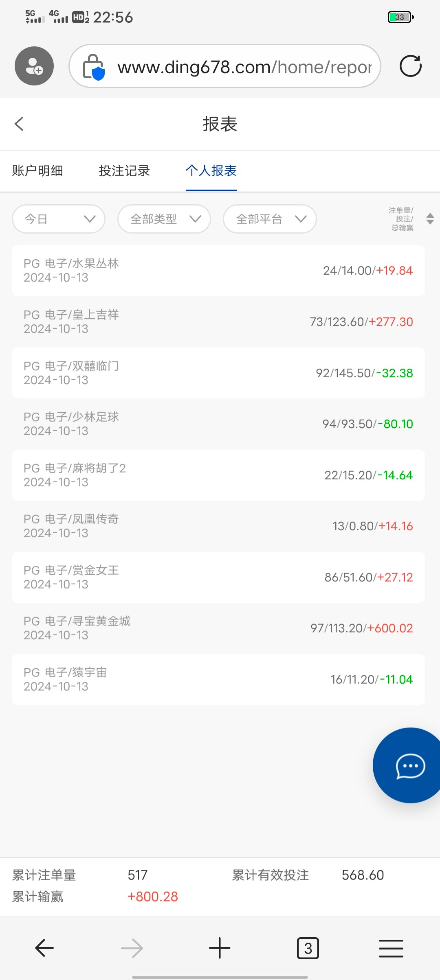Screen dimensions: 440x980
Task: Expand the 全部平台 platform dropdown
Action: (x=270, y=219)
